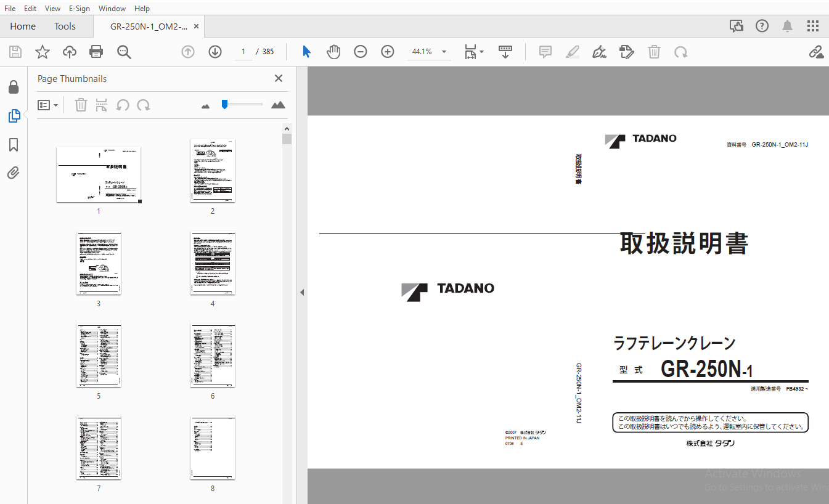Enlarge thumbnail size with large mountain icon
The height and width of the screenshot is (504, 829).
coord(279,105)
